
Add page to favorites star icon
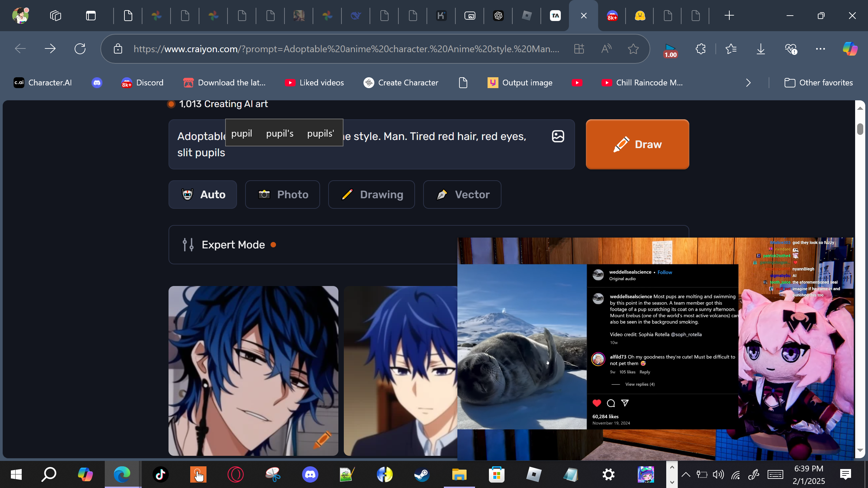pyautogui.click(x=633, y=49)
